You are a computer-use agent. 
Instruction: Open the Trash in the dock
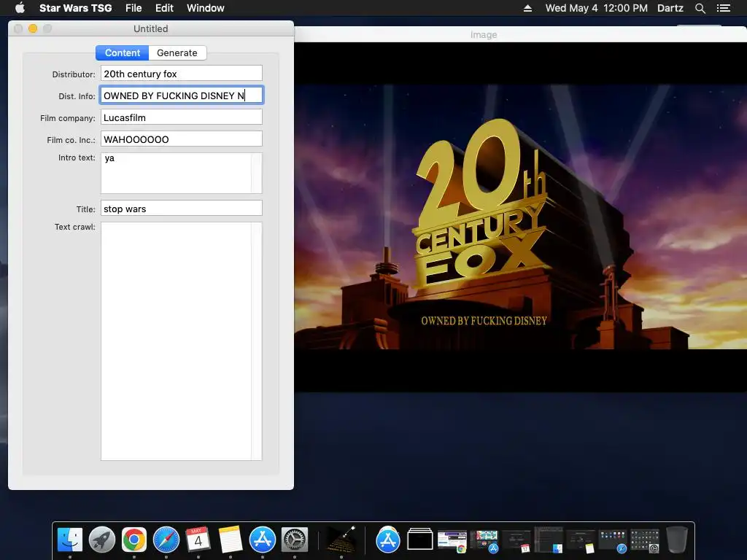[676, 540]
